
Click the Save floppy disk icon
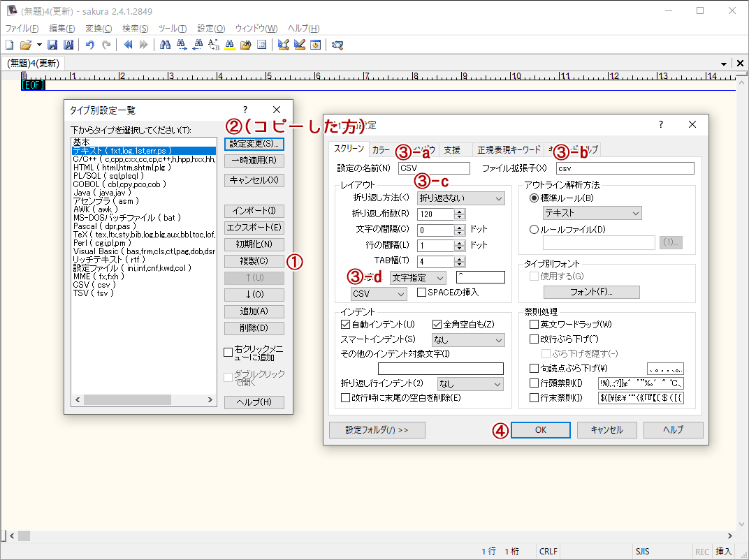coord(52,45)
